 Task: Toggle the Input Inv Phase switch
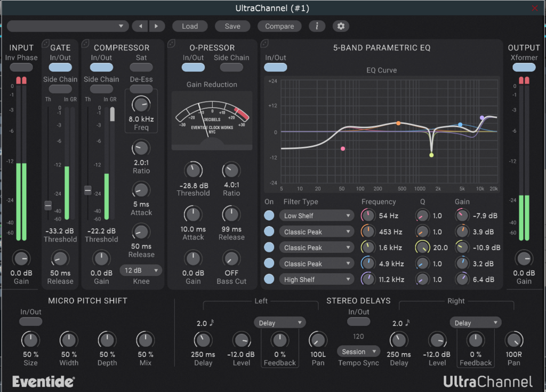click(x=21, y=67)
